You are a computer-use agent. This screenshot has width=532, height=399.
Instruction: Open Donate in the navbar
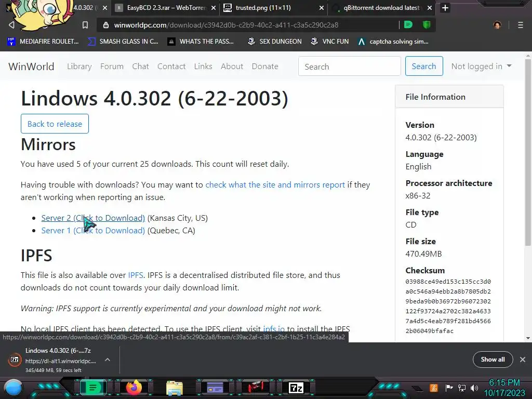pos(265,66)
